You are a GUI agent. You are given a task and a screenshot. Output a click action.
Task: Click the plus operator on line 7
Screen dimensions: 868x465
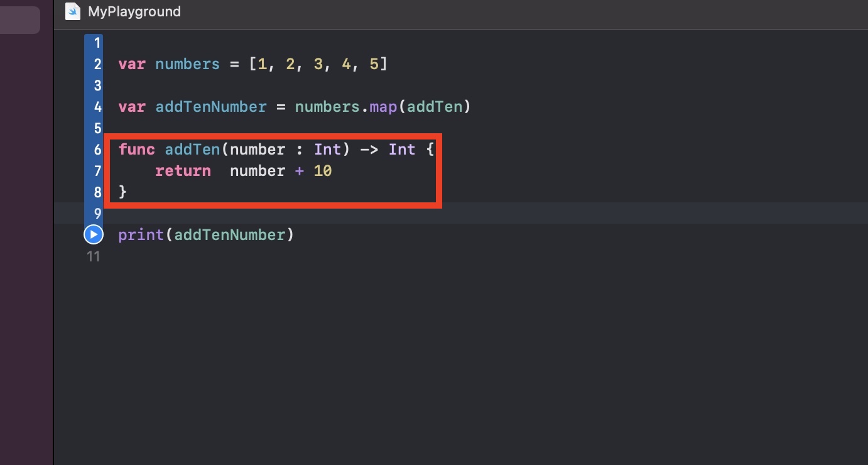(x=300, y=171)
